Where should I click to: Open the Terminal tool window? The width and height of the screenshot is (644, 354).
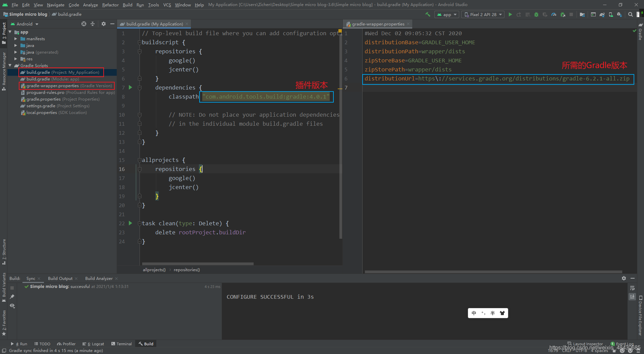click(x=121, y=344)
